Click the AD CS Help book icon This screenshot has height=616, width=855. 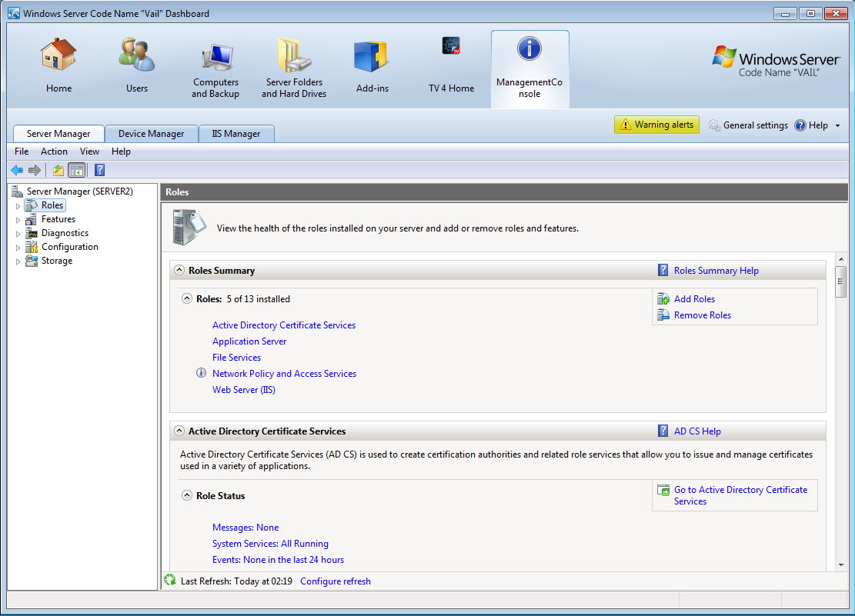point(663,431)
